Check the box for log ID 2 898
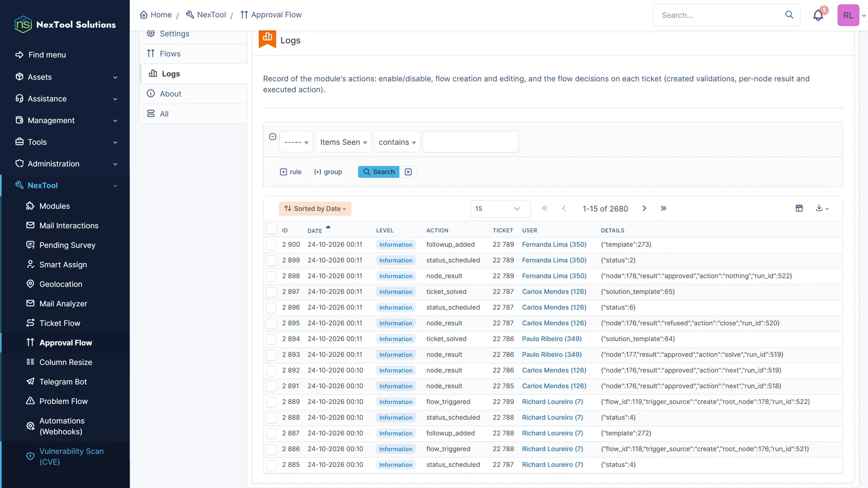 (271, 276)
